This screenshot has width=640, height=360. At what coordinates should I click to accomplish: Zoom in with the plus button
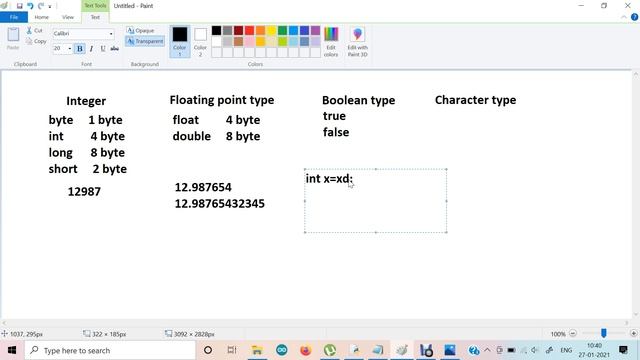pos(633,333)
